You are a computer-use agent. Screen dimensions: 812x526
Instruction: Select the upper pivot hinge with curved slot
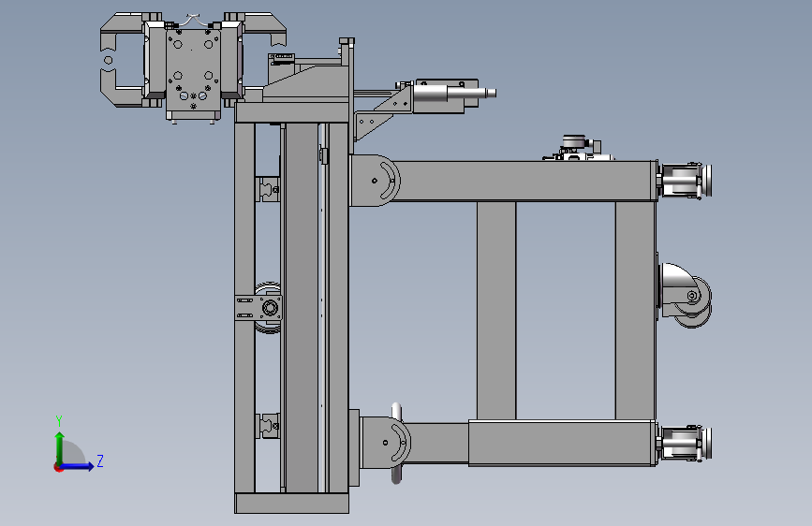click(375, 180)
